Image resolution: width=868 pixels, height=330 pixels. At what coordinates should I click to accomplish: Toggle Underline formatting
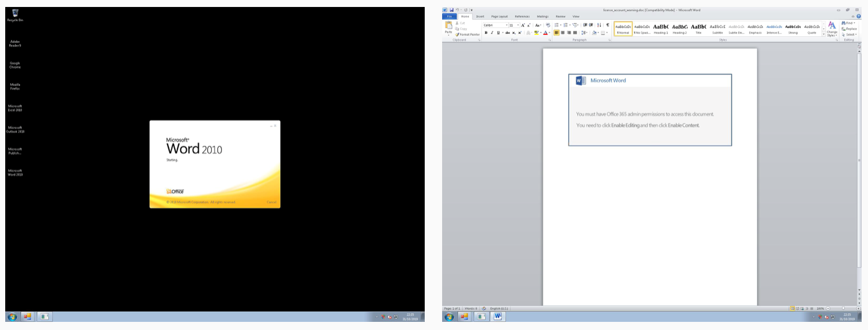(x=498, y=33)
